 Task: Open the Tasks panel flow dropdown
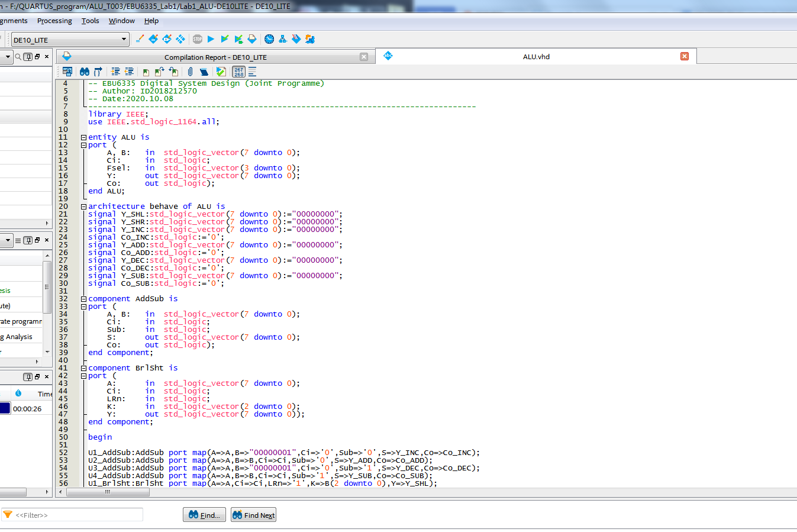point(7,240)
